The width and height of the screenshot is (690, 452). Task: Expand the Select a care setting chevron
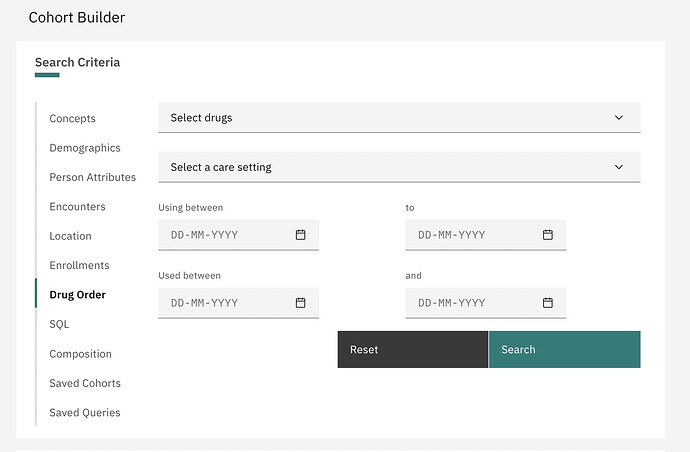[619, 167]
